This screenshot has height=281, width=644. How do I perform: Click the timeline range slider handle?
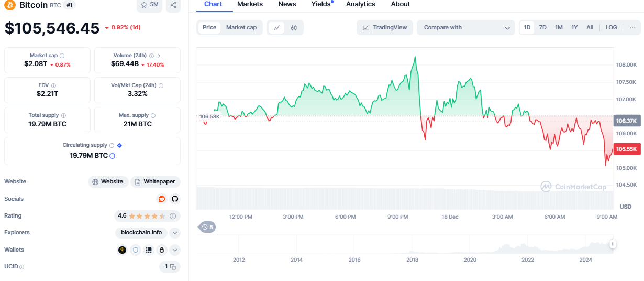613,244
